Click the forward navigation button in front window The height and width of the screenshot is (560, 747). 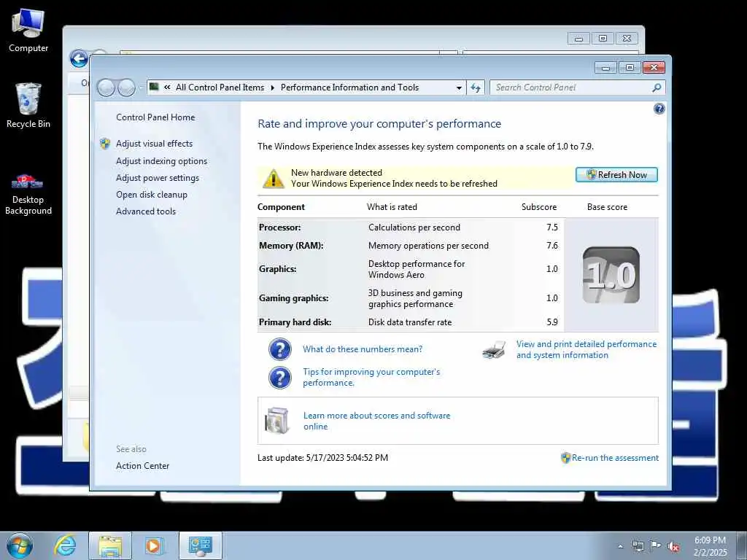[126, 88]
